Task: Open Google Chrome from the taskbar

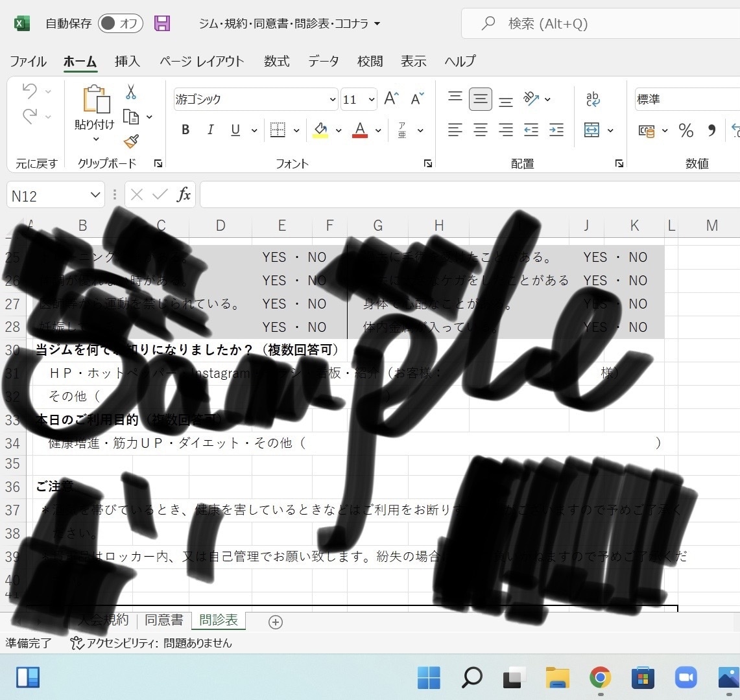Action: (601, 678)
